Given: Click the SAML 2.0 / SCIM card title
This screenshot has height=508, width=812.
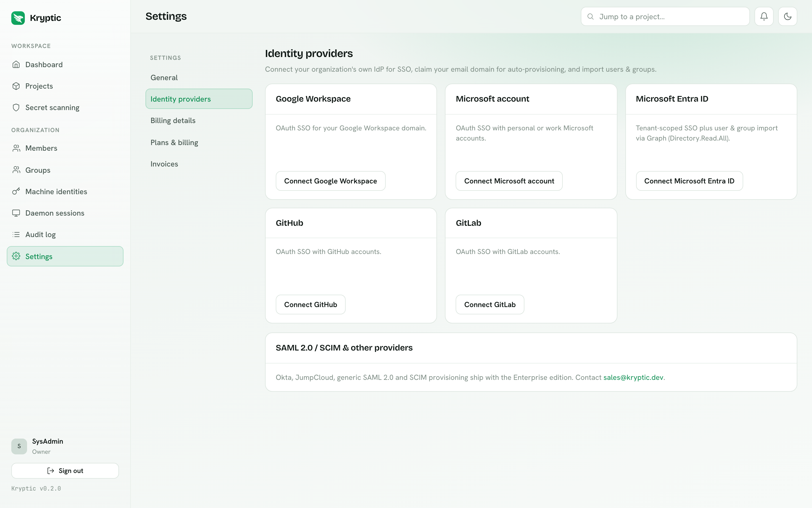Looking at the screenshot, I should click(344, 348).
